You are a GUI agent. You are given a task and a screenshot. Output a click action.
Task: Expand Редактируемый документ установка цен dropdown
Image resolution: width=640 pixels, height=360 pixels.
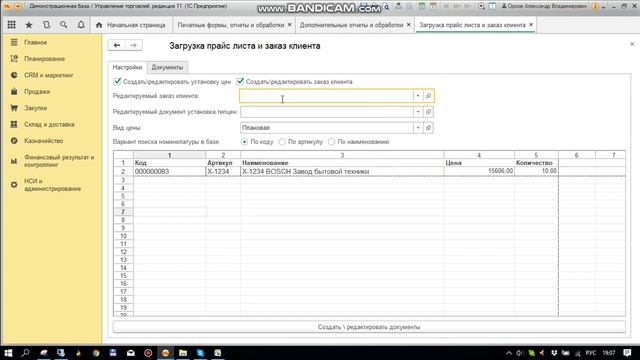[418, 112]
